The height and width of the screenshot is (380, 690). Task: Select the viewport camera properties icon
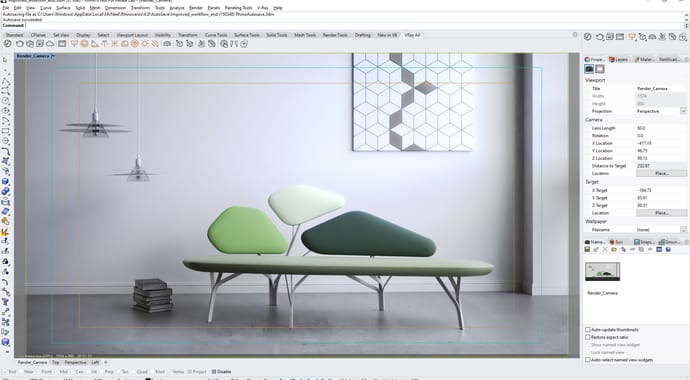589,69
